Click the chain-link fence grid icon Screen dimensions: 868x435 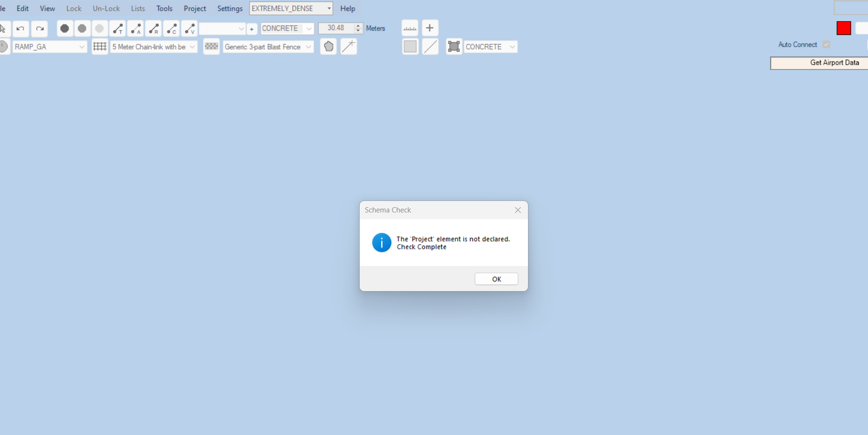point(100,47)
